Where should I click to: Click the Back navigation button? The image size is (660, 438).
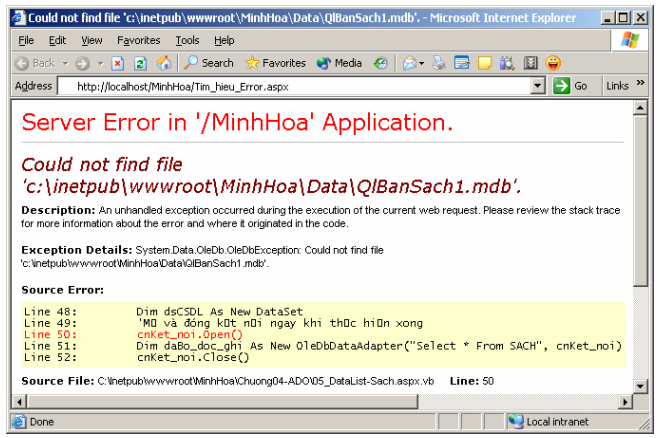point(36,62)
